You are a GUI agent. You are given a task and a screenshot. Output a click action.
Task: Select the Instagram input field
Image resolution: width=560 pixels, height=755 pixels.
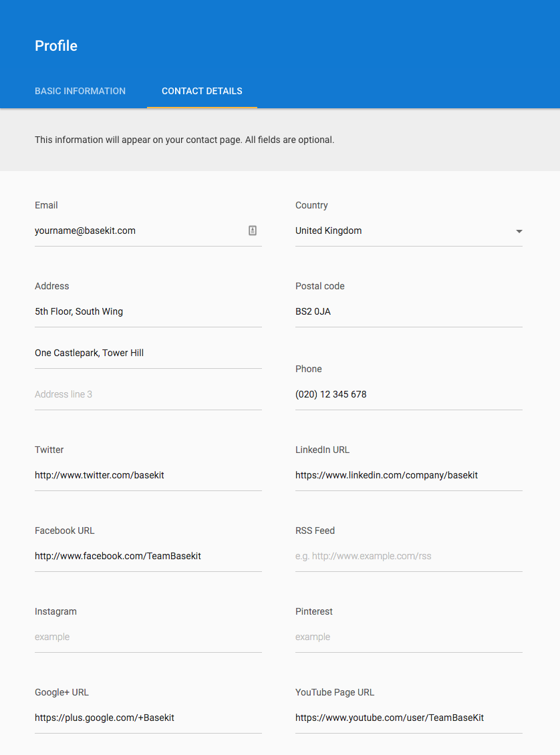(148, 637)
